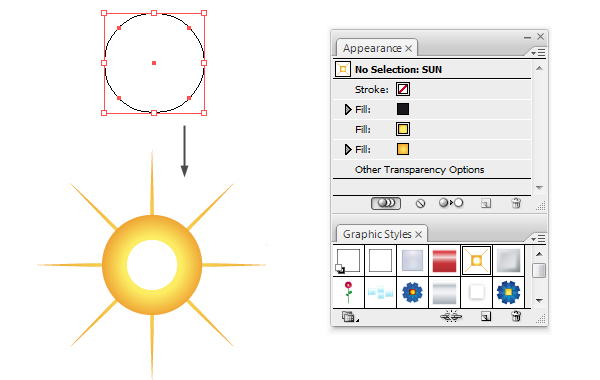
Task: Click Duplicate Selected Item icon in Appearance panel
Action: (x=486, y=203)
